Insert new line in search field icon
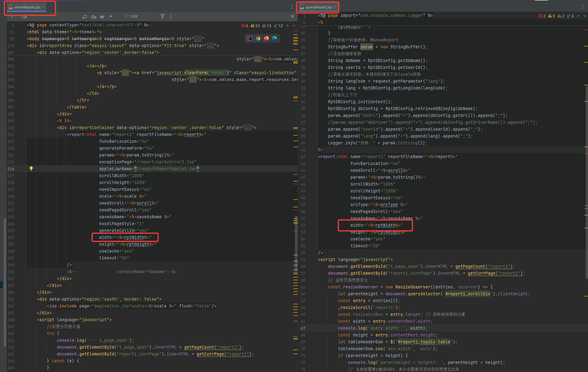 tap(85, 17)
